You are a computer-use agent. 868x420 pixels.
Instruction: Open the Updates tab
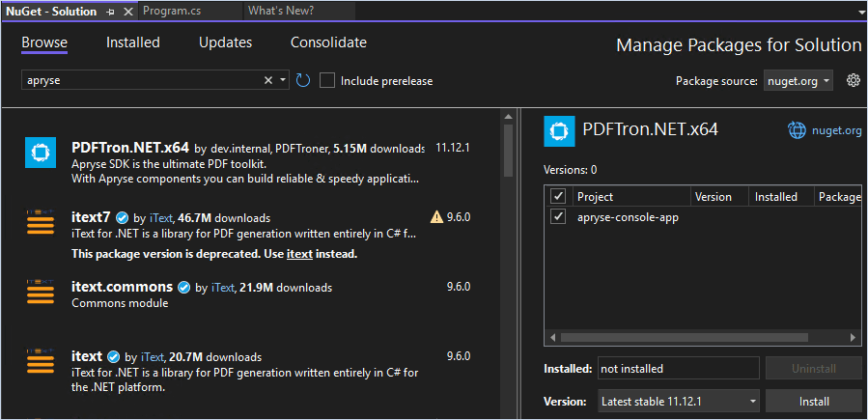[225, 42]
